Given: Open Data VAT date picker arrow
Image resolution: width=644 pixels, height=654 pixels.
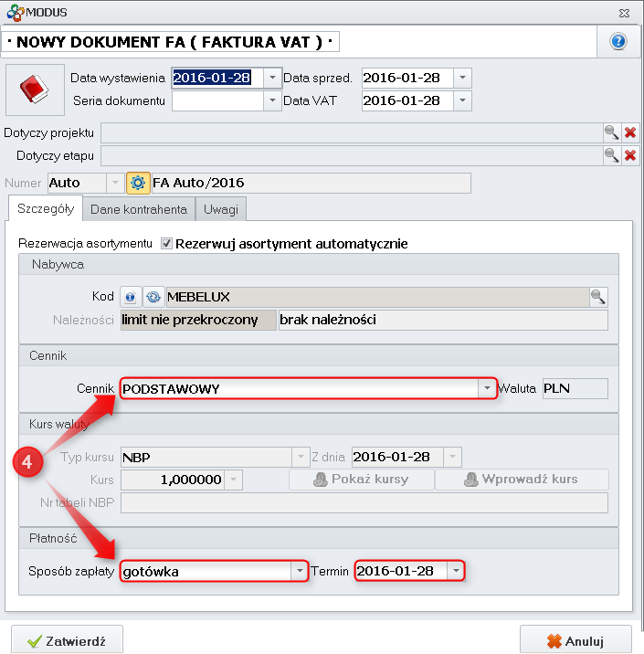Looking at the screenshot, I should click(462, 100).
